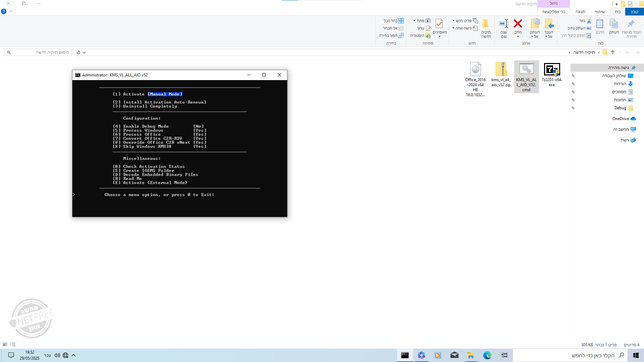This screenshot has width=644, height=362.
Task: Open New item (פריט חדש) dropdown
Action: [465, 21]
